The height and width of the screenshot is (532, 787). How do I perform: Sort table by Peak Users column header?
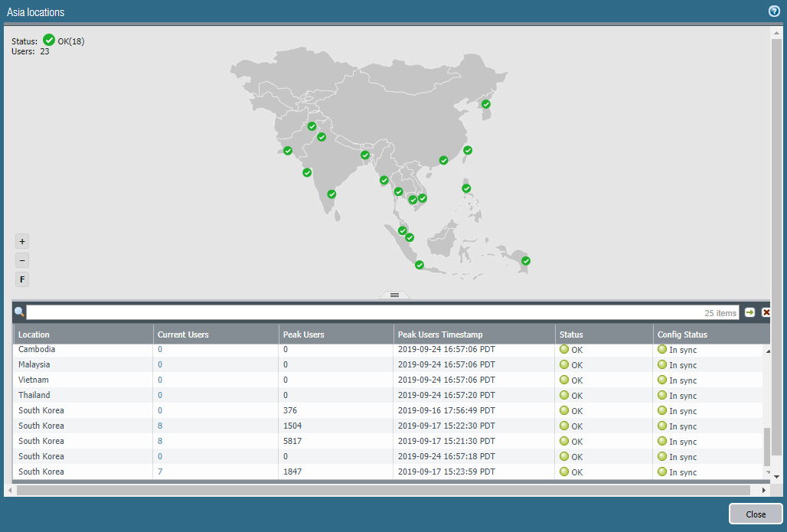(x=303, y=335)
